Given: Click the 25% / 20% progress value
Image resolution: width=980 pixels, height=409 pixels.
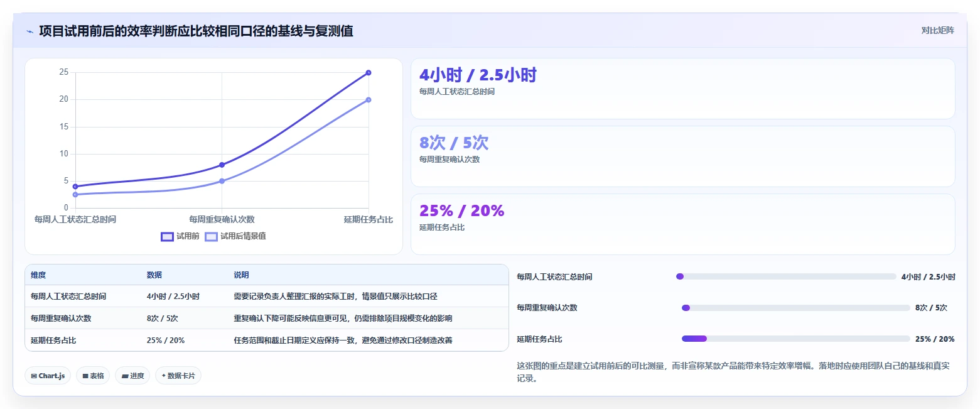Looking at the screenshot, I should tap(935, 339).
